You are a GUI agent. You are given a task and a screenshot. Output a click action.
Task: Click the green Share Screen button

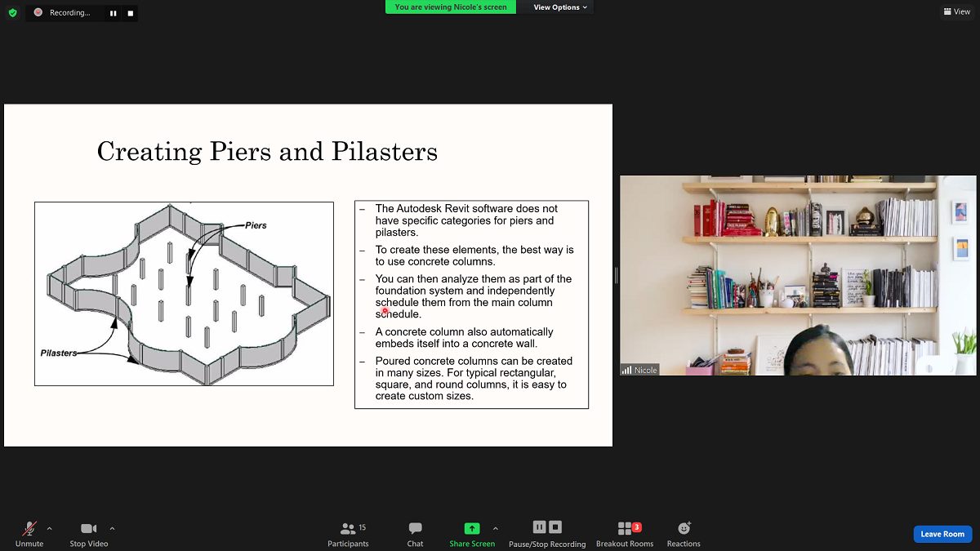tap(472, 534)
